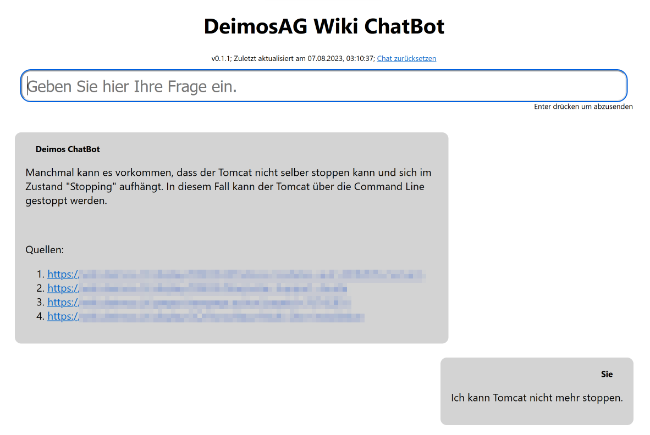Screen dimensions: 650x435
Task: Open the second source link under Quellen
Action: (x=197, y=288)
